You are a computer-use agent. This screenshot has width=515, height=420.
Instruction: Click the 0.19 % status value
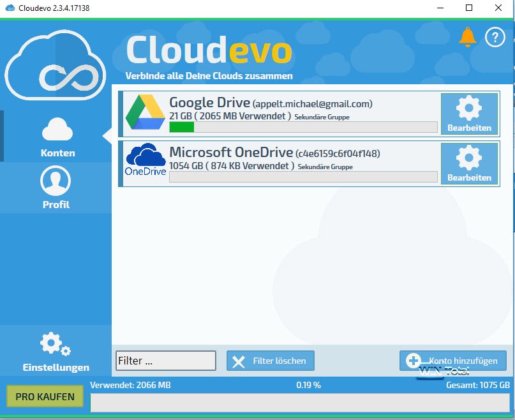[x=308, y=385]
